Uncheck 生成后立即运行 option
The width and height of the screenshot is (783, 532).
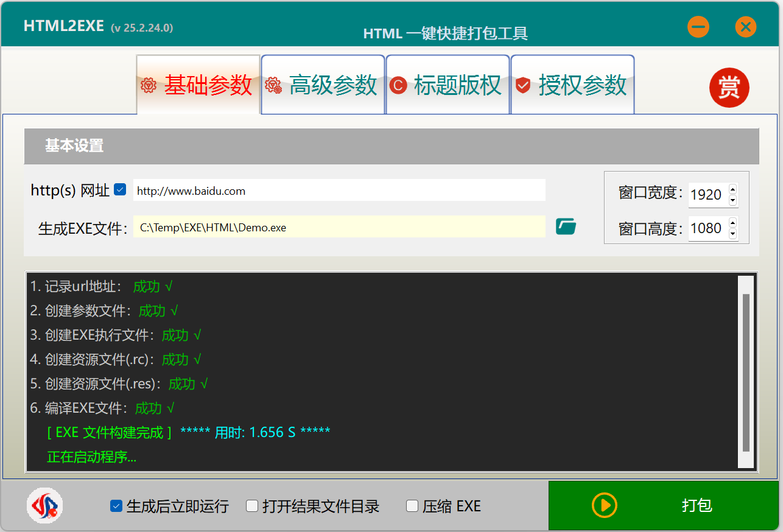116,506
